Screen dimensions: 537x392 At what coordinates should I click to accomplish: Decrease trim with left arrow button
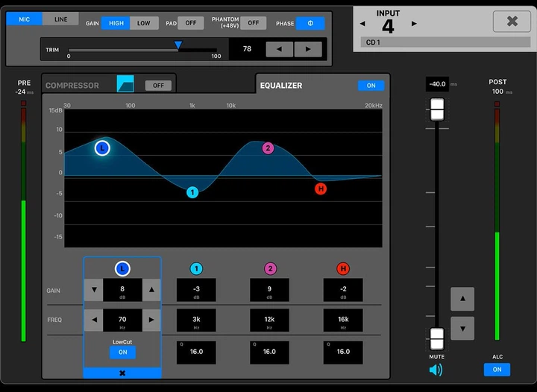280,49
